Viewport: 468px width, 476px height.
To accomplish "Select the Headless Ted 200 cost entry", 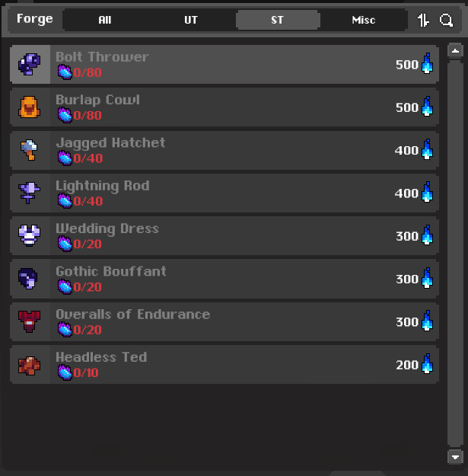I will (224, 365).
